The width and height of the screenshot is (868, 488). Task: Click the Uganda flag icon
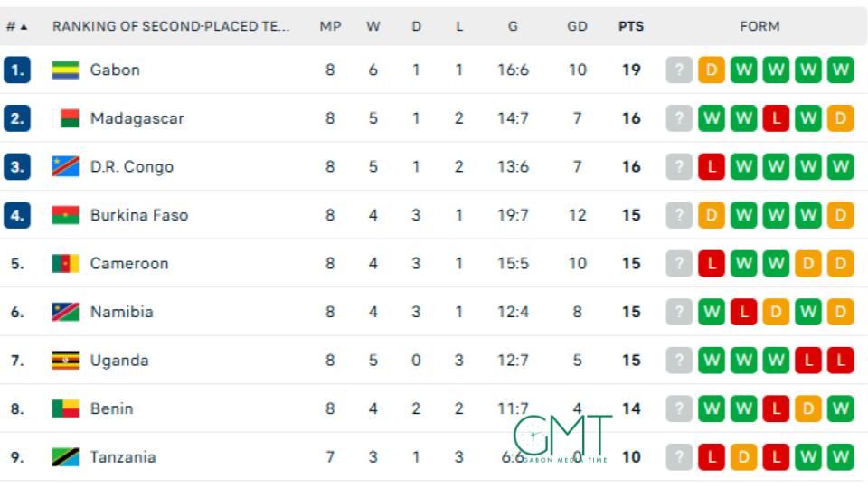coord(65,361)
